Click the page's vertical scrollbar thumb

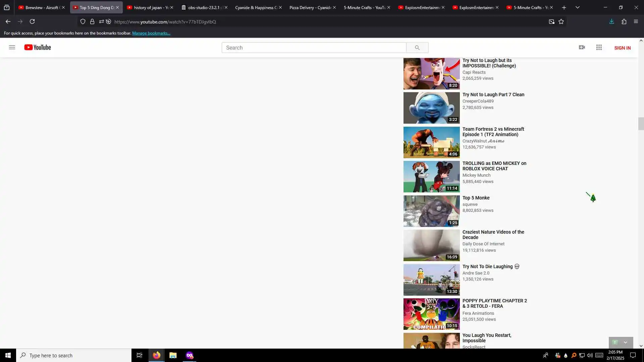641,124
